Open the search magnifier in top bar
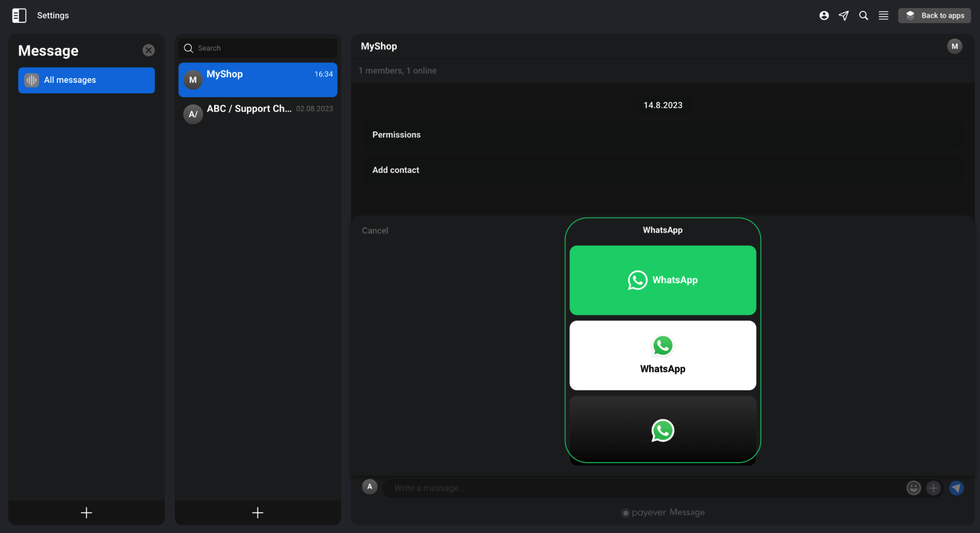Viewport: 980px width, 533px height. 864,15
